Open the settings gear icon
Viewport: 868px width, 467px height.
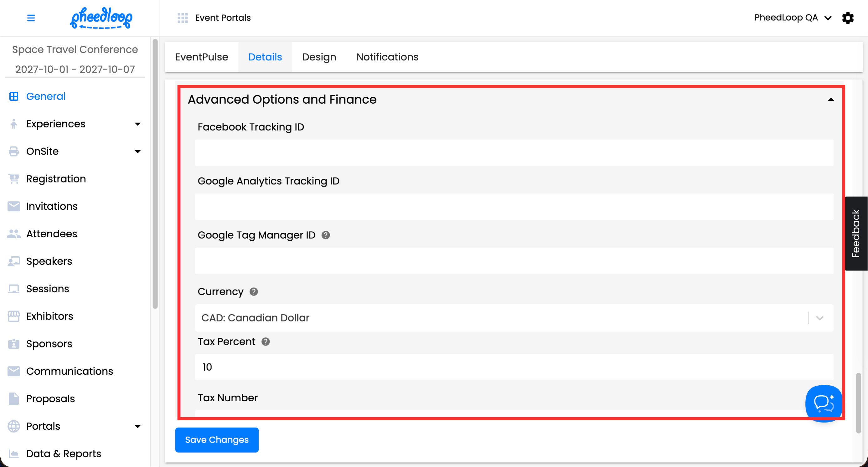coord(848,18)
